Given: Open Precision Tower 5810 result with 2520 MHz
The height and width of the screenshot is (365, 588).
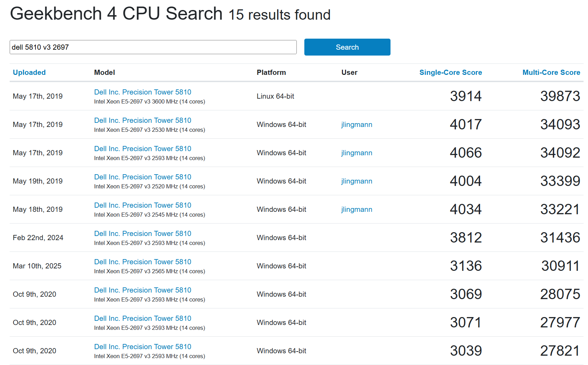Looking at the screenshot, I should pyautogui.click(x=143, y=177).
